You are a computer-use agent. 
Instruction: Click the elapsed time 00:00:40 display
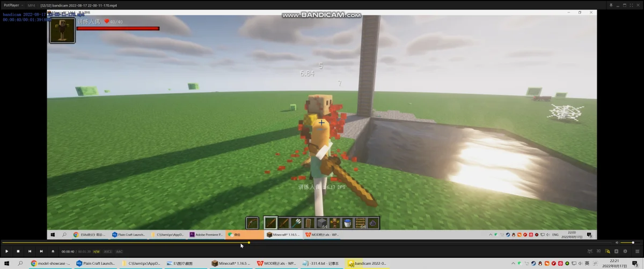68,251
